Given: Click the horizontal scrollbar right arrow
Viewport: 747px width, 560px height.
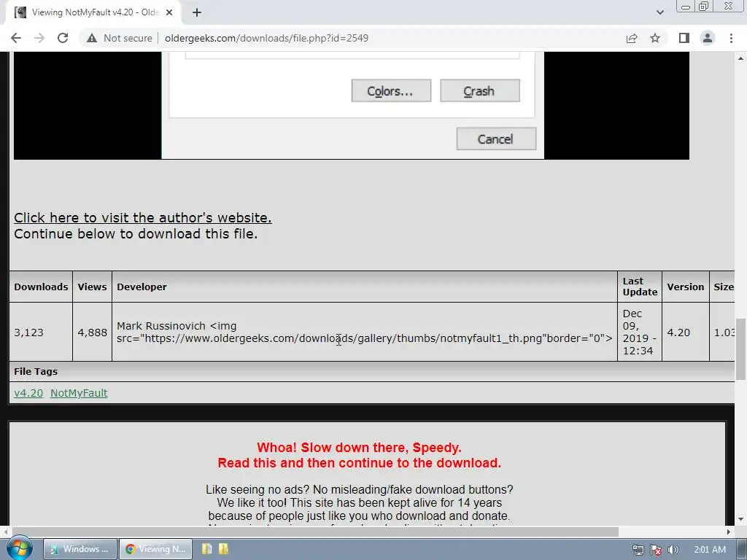Looking at the screenshot, I should click(x=729, y=532).
